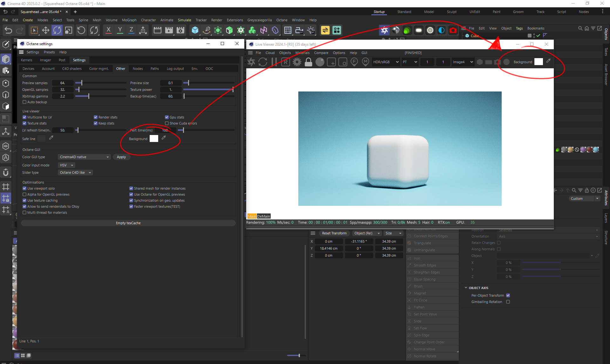Click the Apply button
This screenshot has height=364, width=610.
point(121,157)
